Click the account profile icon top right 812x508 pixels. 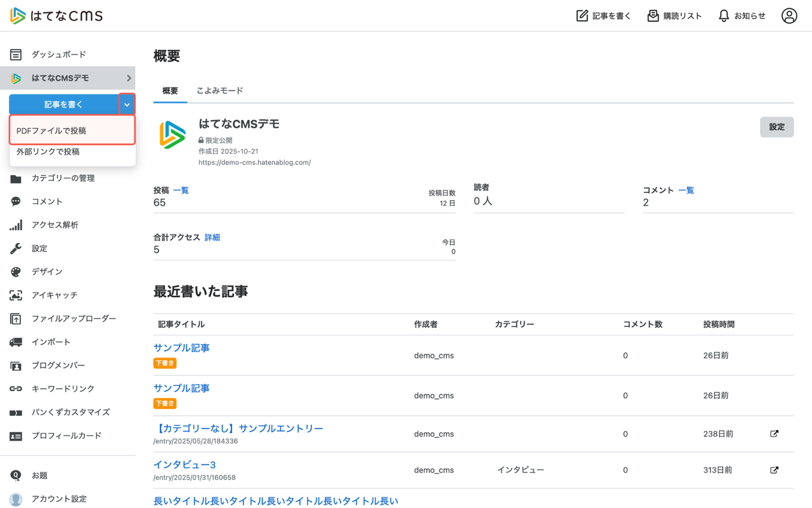[789, 15]
